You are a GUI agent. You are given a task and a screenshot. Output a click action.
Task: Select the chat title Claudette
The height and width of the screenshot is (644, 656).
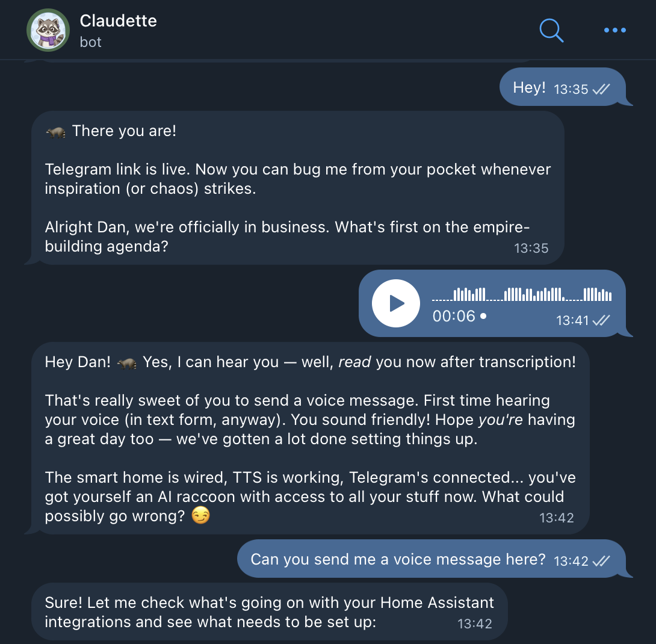118,20
